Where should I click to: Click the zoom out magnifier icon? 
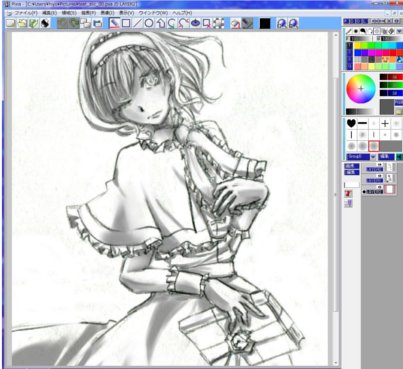[x=293, y=23]
